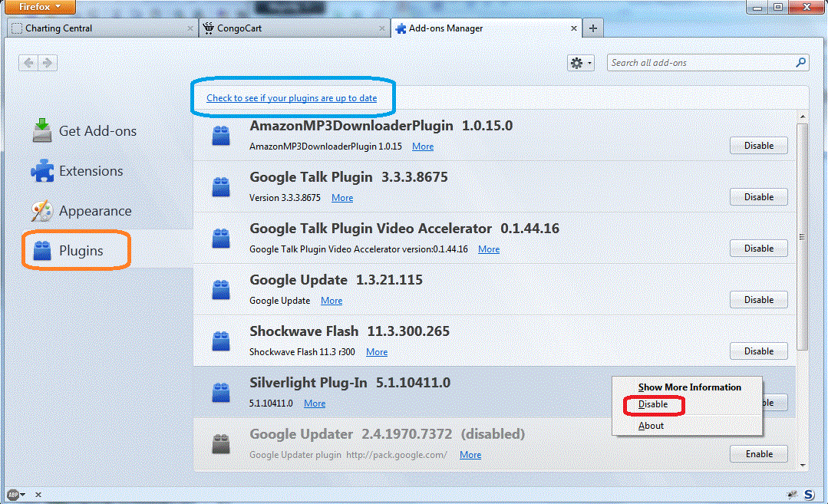This screenshot has width=828, height=504.
Task: Minimize the Firefox window
Action: point(757,7)
